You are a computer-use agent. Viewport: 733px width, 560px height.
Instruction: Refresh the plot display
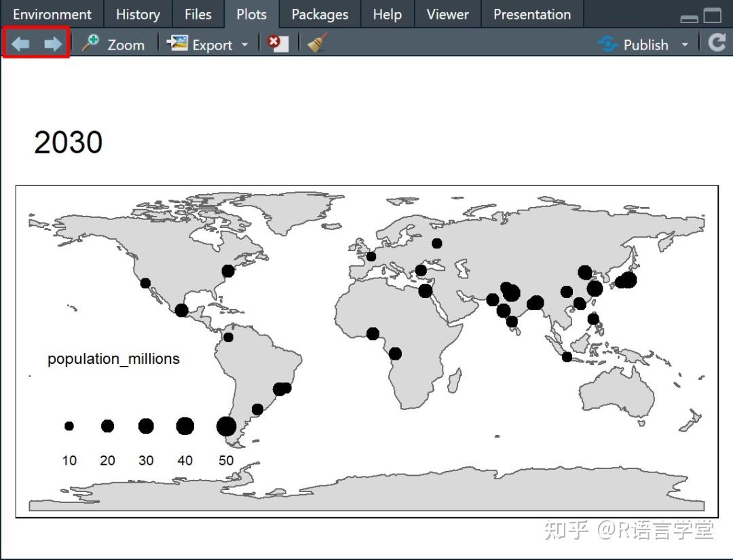click(717, 42)
